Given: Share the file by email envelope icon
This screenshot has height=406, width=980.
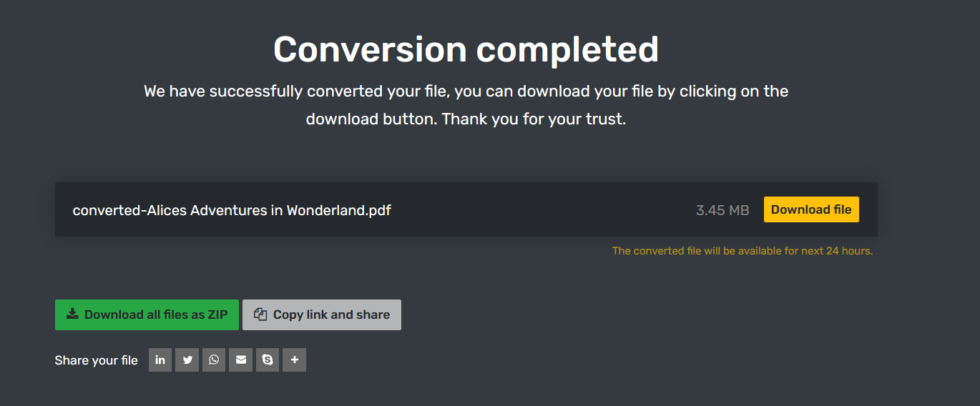Looking at the screenshot, I should coord(241,360).
